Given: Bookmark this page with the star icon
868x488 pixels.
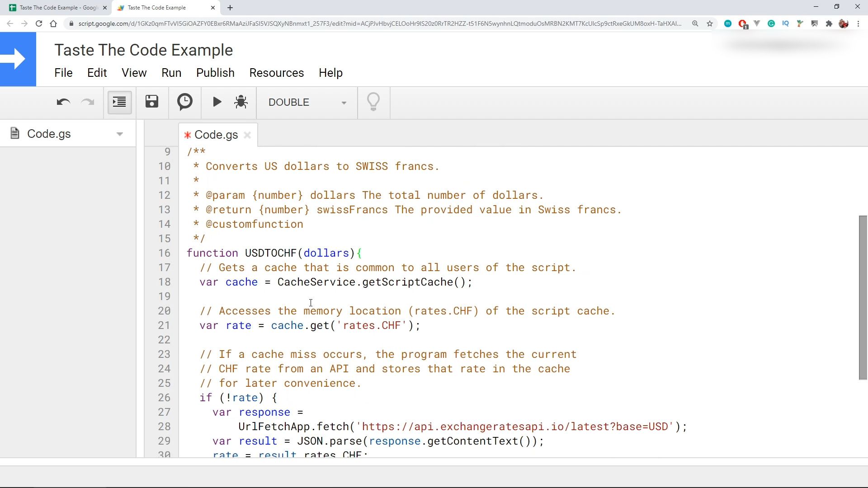Looking at the screenshot, I should [x=710, y=23].
